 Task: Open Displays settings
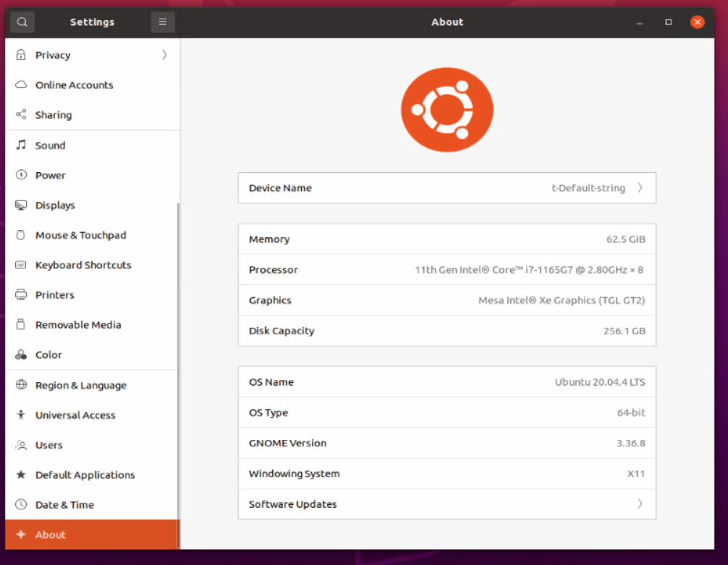point(92,205)
